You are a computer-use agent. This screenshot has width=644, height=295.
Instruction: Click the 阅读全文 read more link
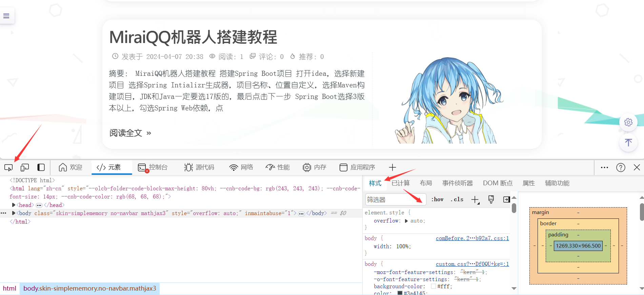click(x=130, y=133)
